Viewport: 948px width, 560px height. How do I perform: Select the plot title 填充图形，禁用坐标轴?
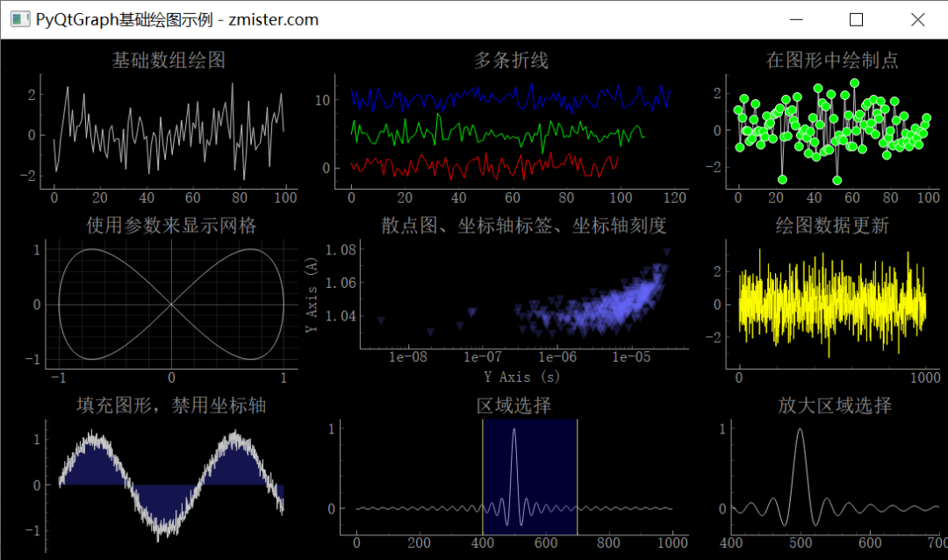pos(171,406)
